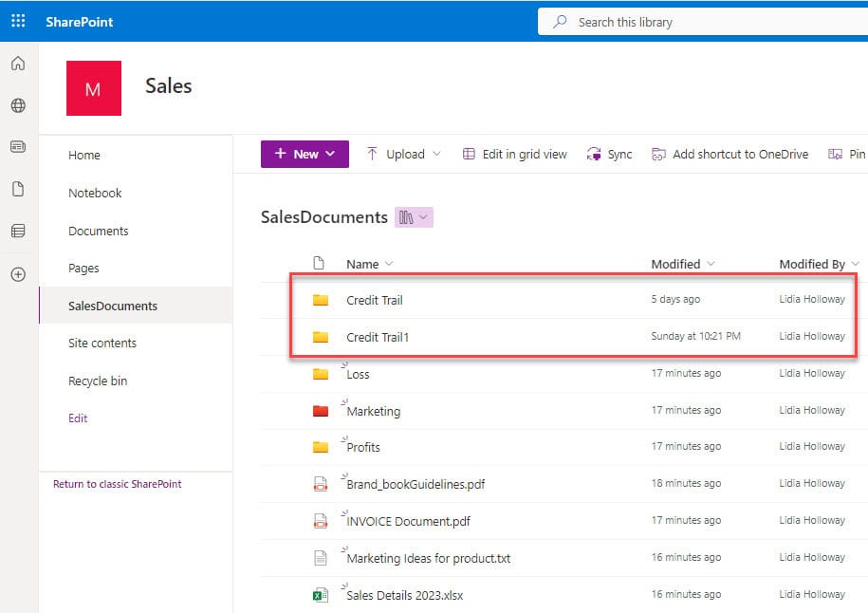Click the Sales site title
This screenshot has height=613, width=868.
point(168,85)
